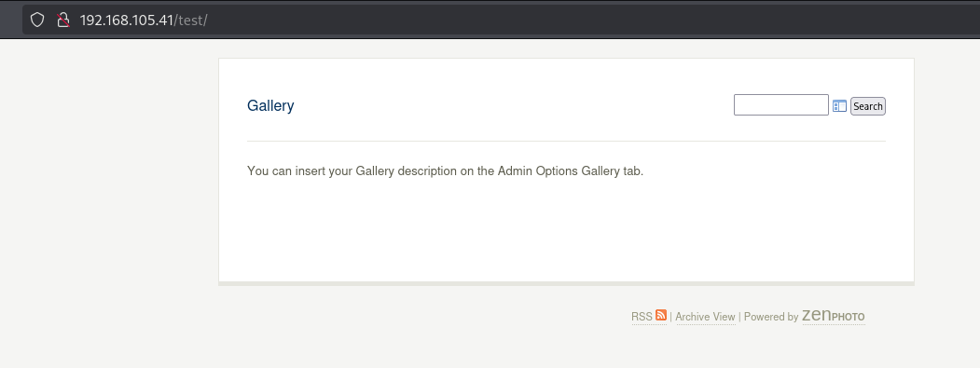Follow the RSS text link
Image resolution: width=980 pixels, height=368 pixels.
pos(642,317)
